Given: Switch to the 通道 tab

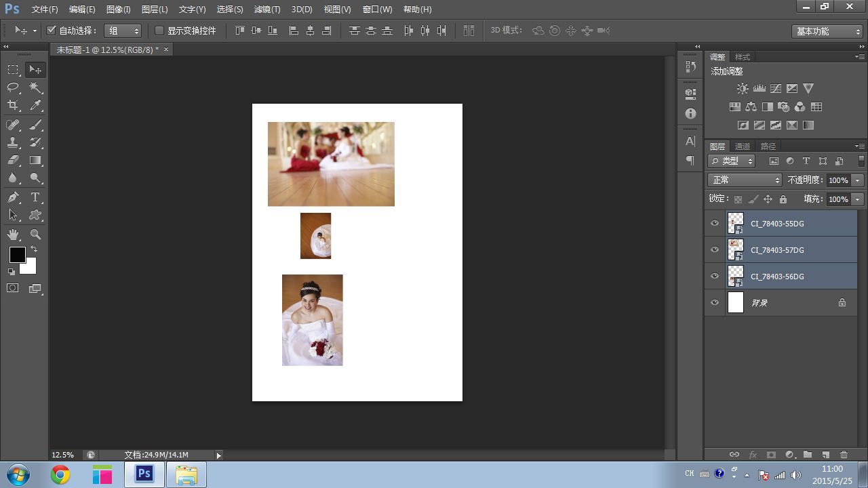Looking at the screenshot, I should pyautogui.click(x=743, y=146).
